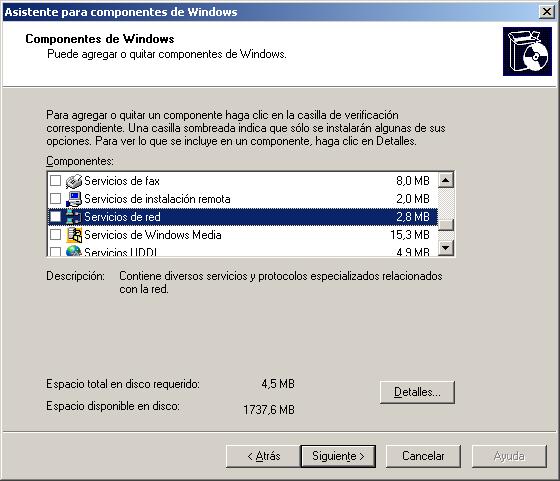This screenshot has width=560, height=481.
Task: Select the Servicios de Windows Media list entry
Action: tap(242, 235)
